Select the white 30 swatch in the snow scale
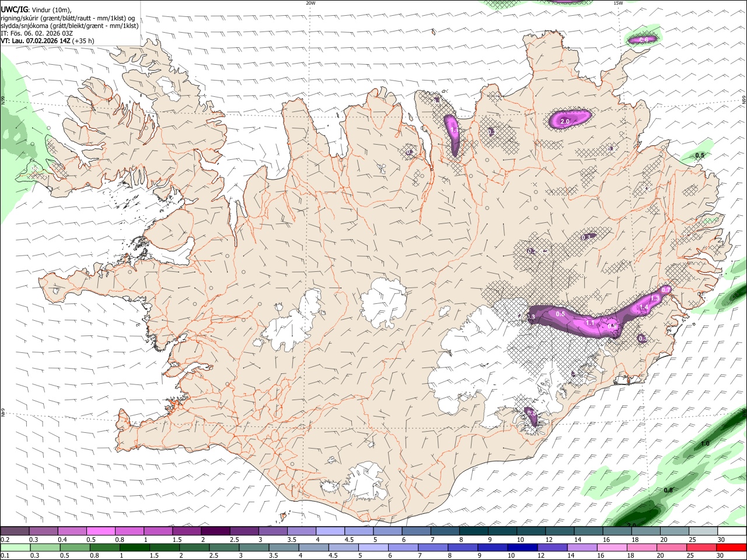 732,531
